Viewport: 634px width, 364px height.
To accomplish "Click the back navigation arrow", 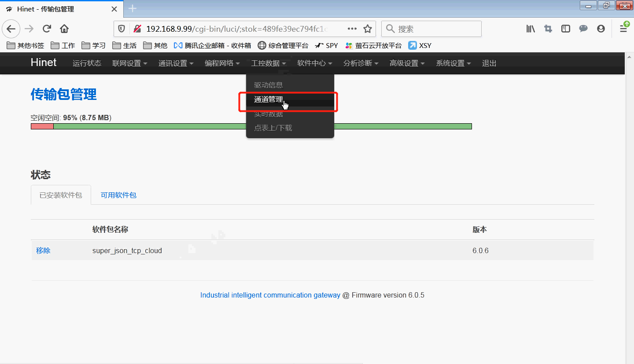I will coord(11,29).
